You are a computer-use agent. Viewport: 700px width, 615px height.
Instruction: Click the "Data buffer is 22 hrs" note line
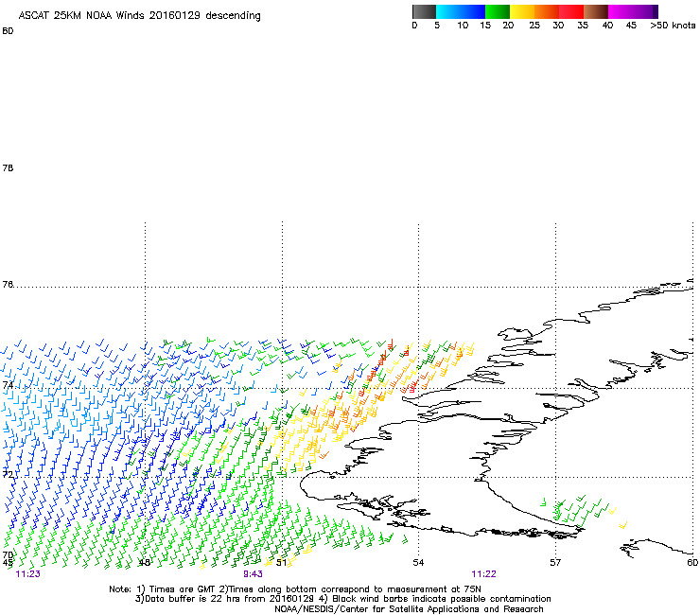click(x=342, y=599)
